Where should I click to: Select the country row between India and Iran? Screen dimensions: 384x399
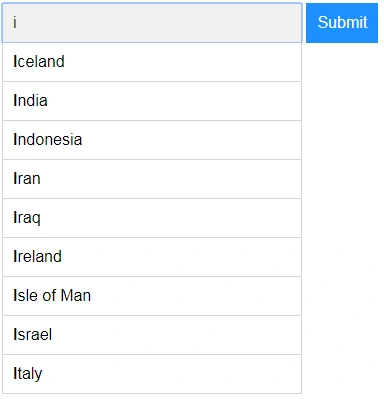(x=152, y=140)
